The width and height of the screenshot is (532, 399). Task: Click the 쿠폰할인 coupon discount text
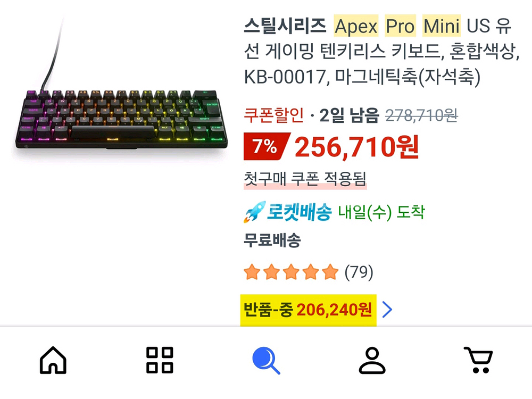(x=274, y=115)
